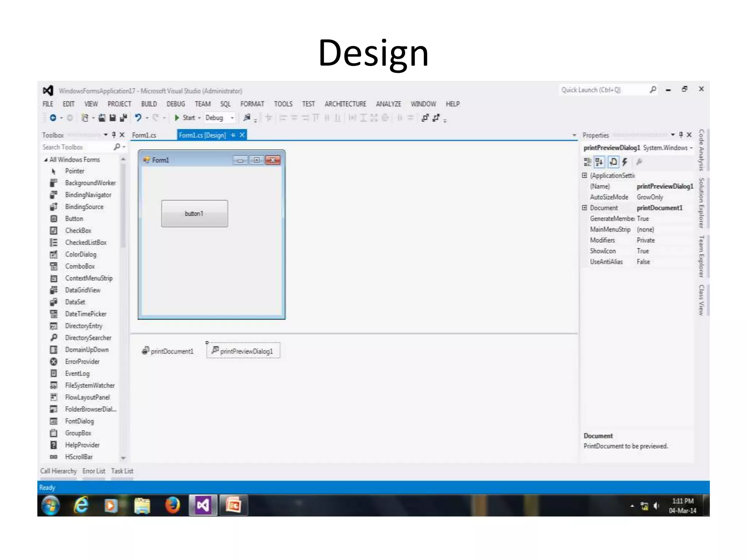Image resolution: width=747 pixels, height=560 pixels.
Task: Select the Alphabetical sort icon in Properties
Action: click(599, 162)
